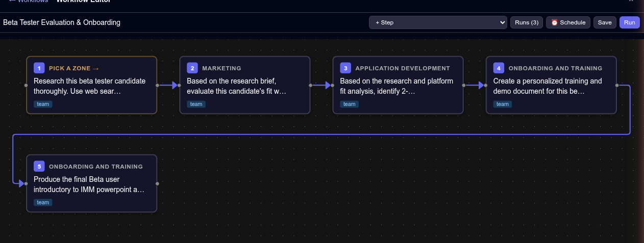Image resolution: width=644 pixels, height=243 pixels.
Task: Open the Runs (3) list
Action: click(x=527, y=22)
